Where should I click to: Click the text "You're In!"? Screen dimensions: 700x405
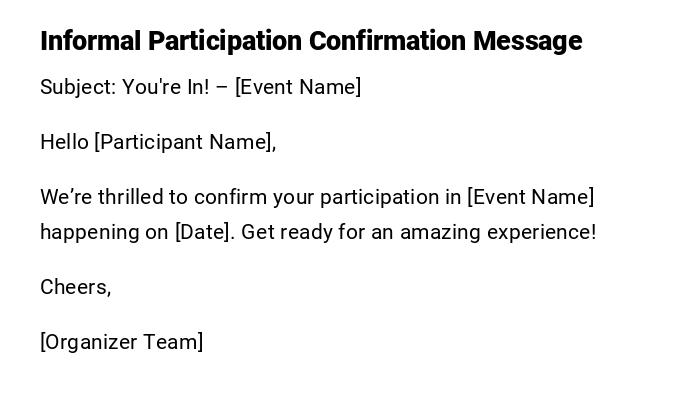(166, 87)
